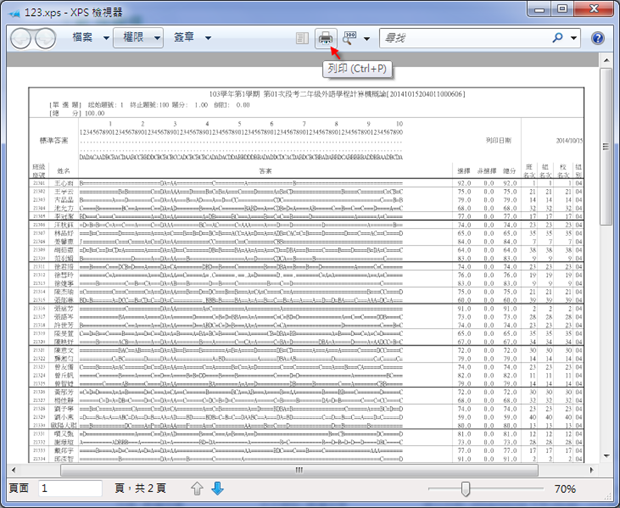Click the document title starting 103學年第1學期
The height and width of the screenshot is (508, 620).
pyautogui.click(x=337, y=94)
